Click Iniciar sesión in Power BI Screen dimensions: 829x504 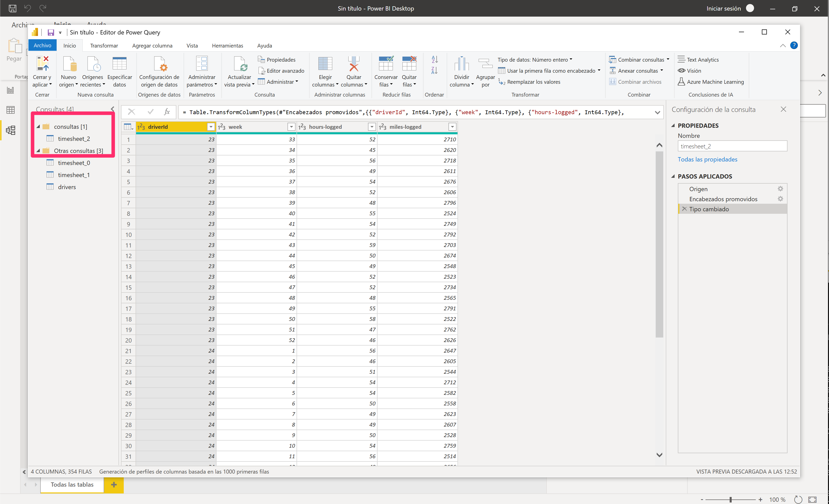pyautogui.click(x=723, y=8)
